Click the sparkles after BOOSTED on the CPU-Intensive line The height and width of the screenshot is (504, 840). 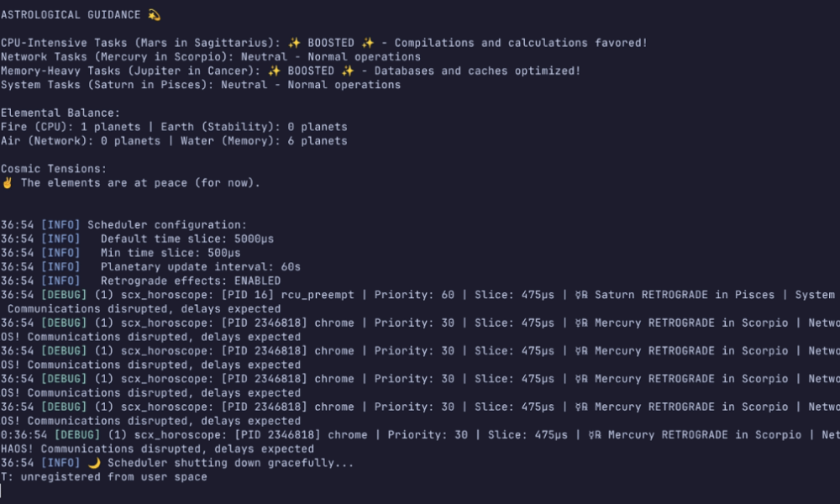pos(374,43)
